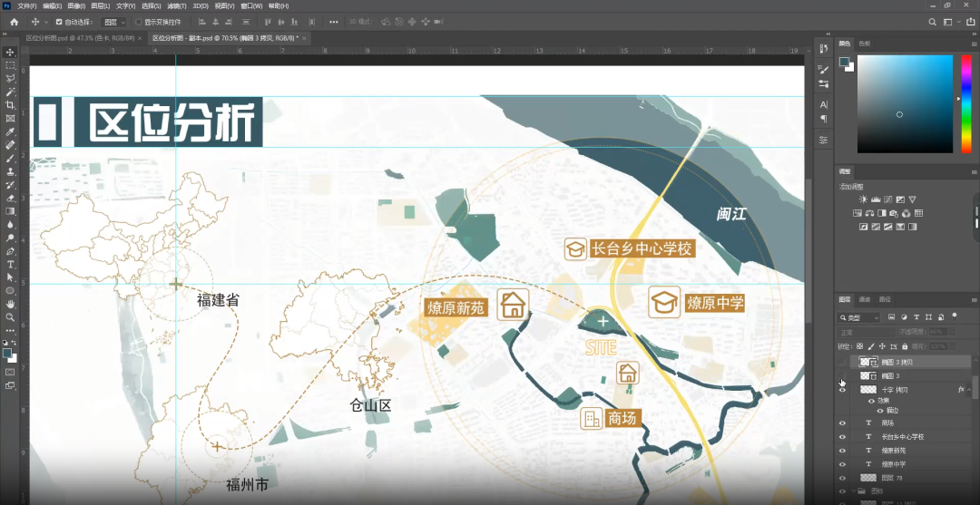Click the hue spectrum slider bar
980x505 pixels.
click(965, 103)
